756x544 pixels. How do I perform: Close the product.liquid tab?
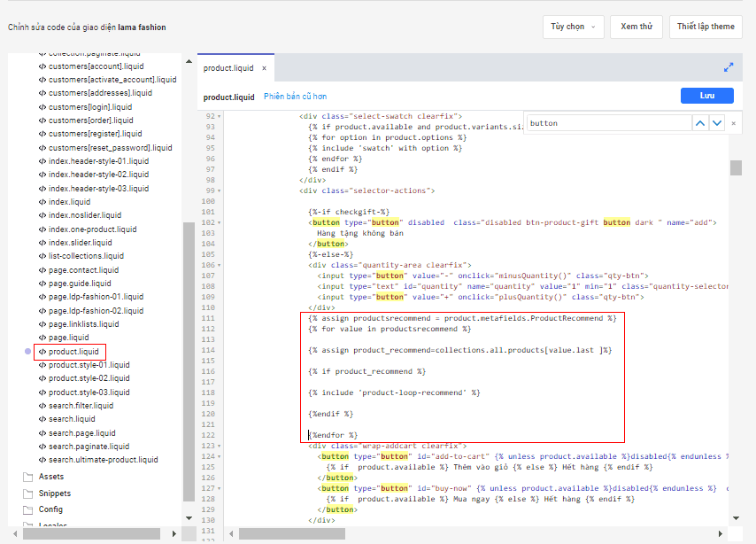[263, 68]
